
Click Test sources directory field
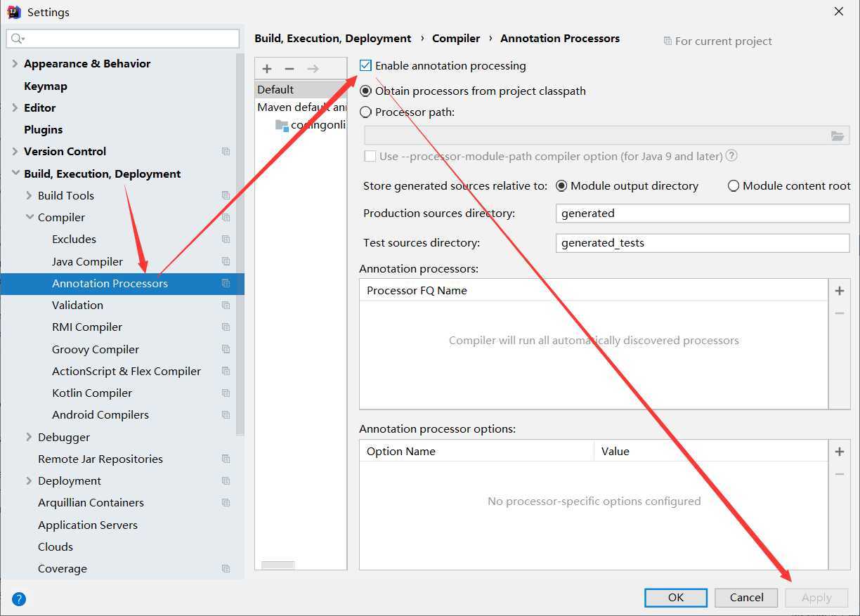click(x=703, y=243)
